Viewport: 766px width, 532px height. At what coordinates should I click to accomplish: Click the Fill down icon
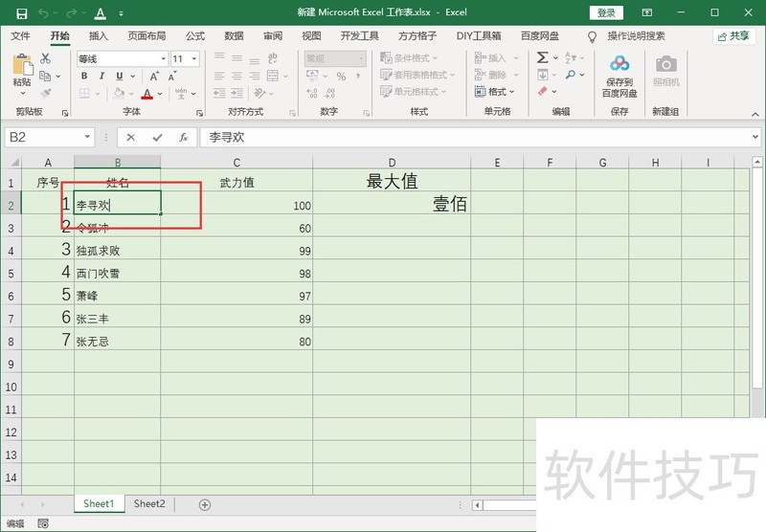click(x=542, y=75)
